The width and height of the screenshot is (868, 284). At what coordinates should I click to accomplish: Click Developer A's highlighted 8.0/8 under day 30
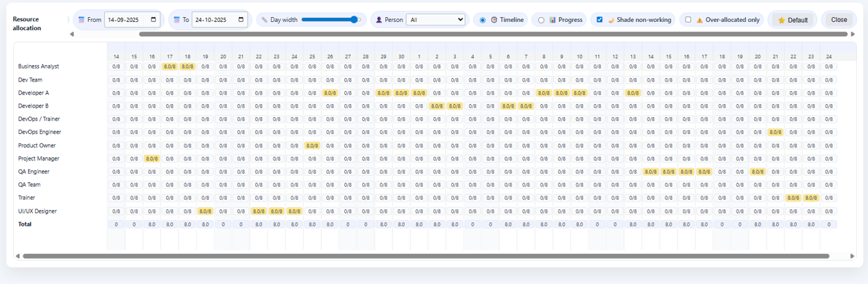tap(401, 93)
